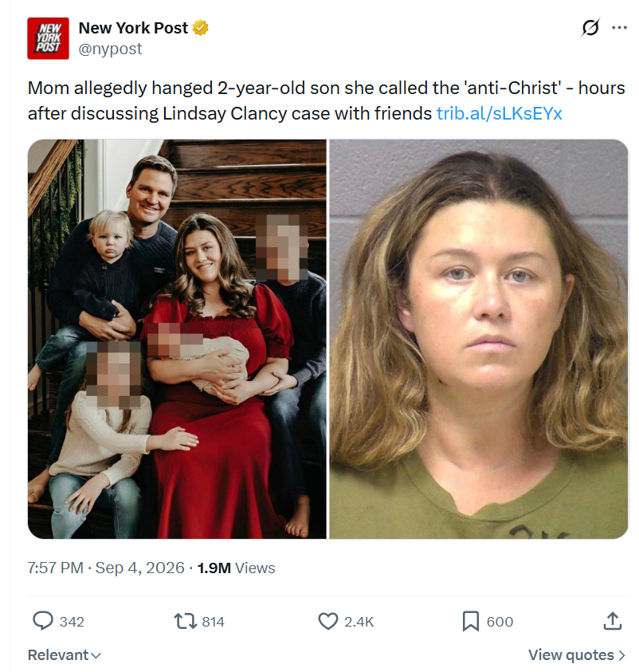This screenshot has height=672, width=639.
Task: Repost this tweet using the retweet icon
Action: [185, 621]
